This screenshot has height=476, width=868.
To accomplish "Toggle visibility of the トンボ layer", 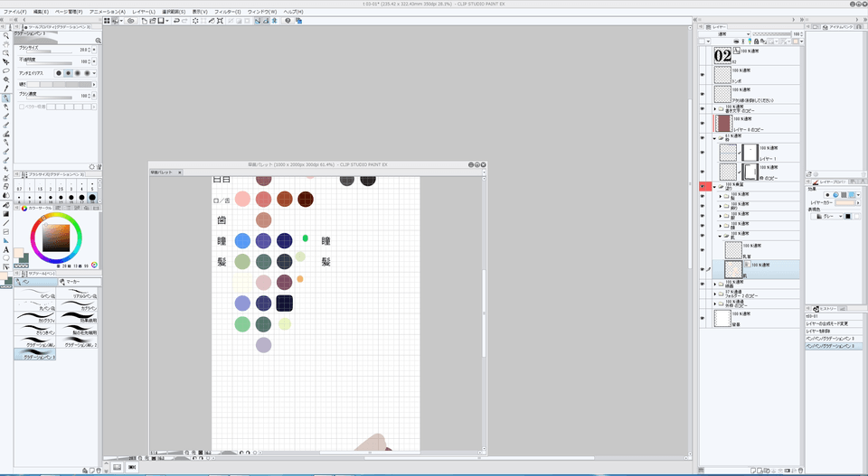I will click(703, 74).
